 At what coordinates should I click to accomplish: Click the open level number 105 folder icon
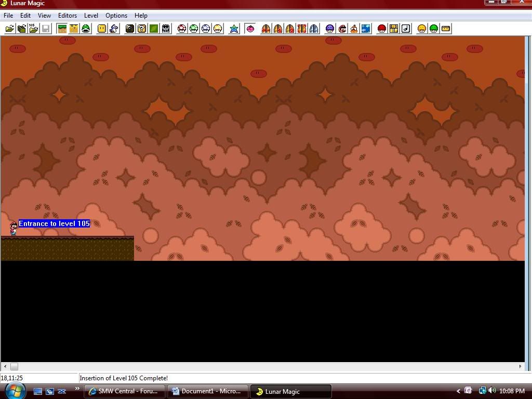point(34,29)
